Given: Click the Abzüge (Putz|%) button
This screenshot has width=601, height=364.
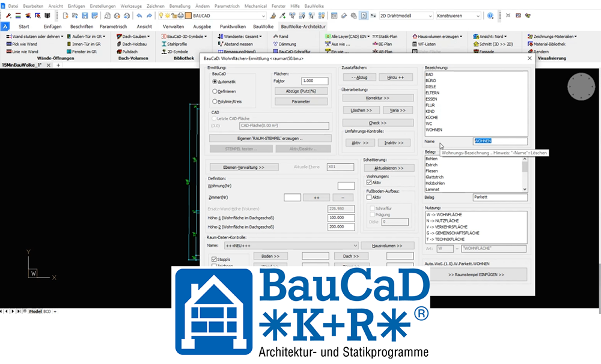Looking at the screenshot, I should pos(301,91).
